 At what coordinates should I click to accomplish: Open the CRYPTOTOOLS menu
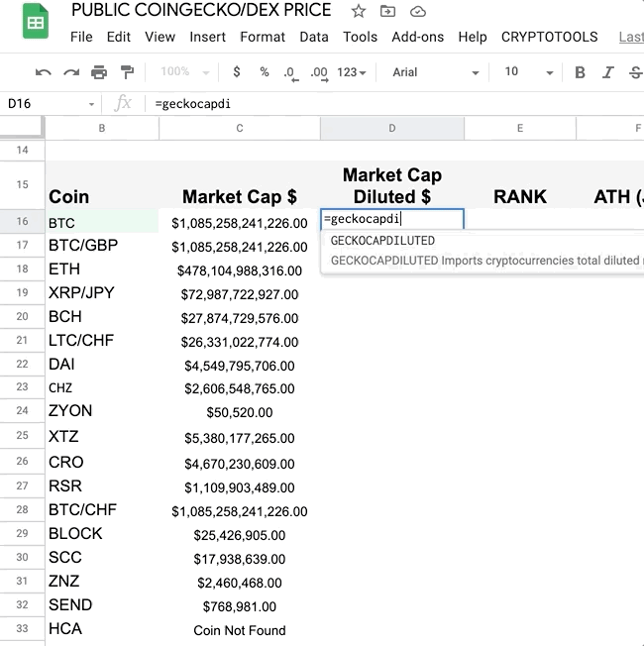pyautogui.click(x=549, y=37)
